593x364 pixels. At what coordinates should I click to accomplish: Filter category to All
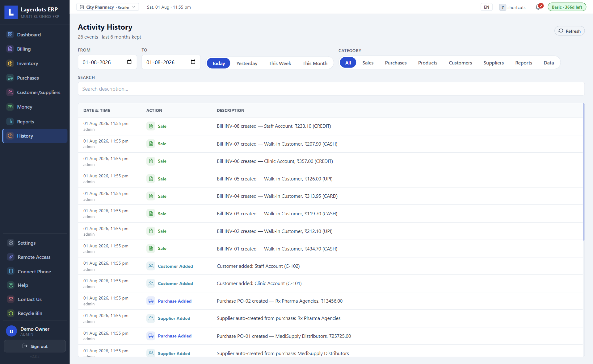348,63
